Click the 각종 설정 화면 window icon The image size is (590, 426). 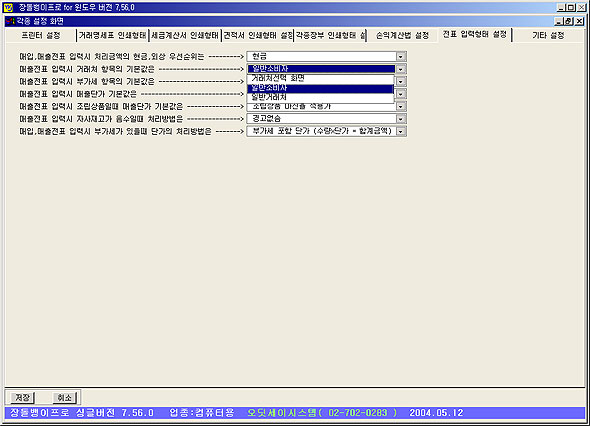[10, 21]
